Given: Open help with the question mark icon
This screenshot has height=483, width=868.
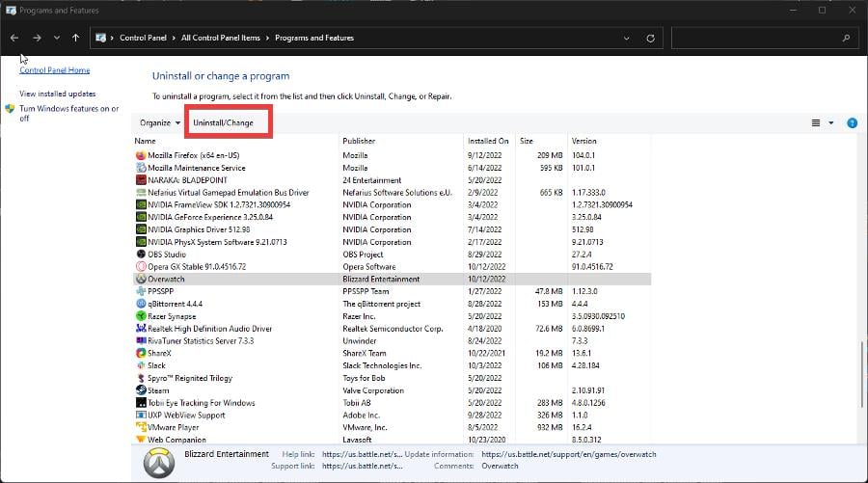Looking at the screenshot, I should click(x=852, y=122).
